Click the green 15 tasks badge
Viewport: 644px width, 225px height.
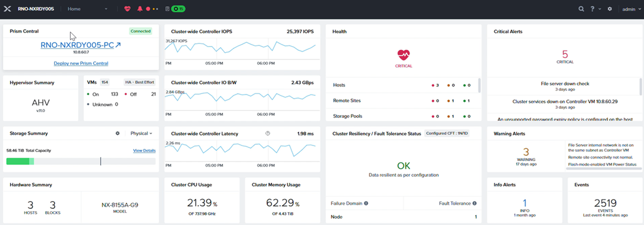pyautogui.click(x=178, y=9)
